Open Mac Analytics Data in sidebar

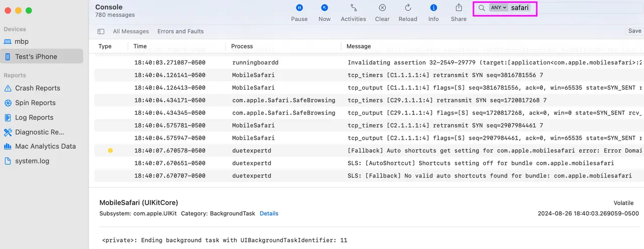pyautogui.click(x=42, y=146)
